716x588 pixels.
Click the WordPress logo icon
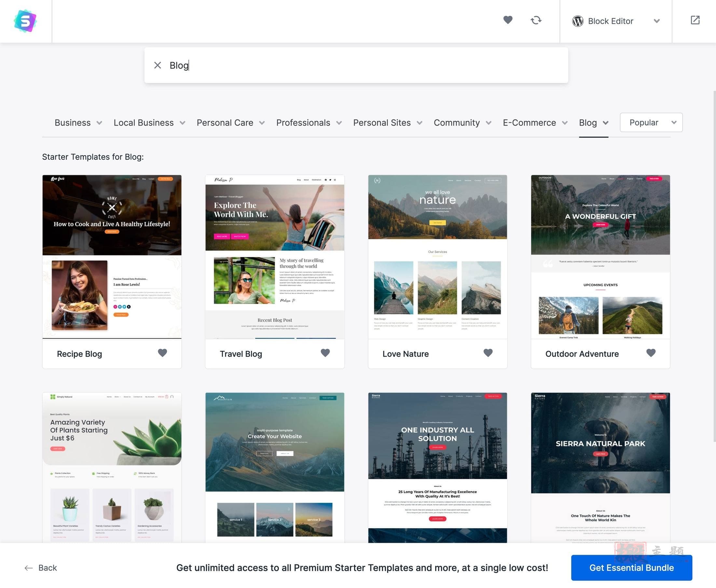(577, 21)
